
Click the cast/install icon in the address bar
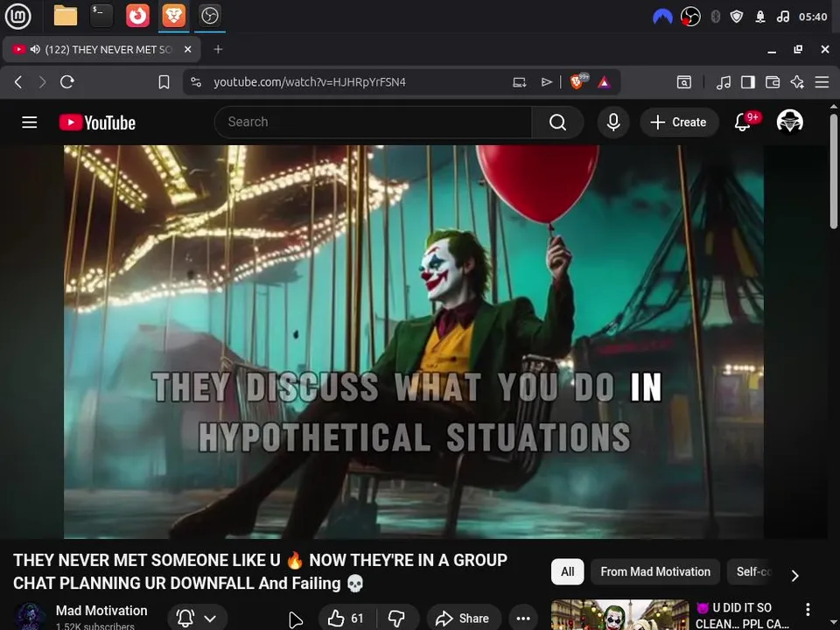pyautogui.click(x=519, y=82)
